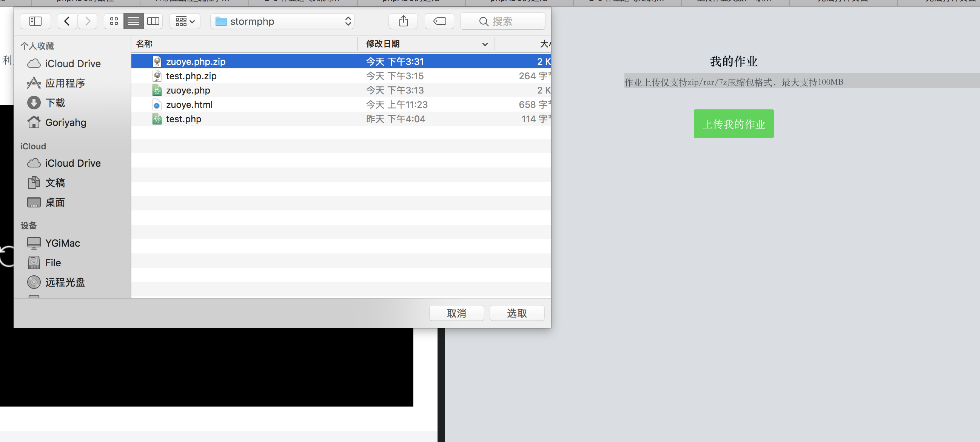Switch to icon view mode
Viewport: 980px width, 442px height.
(114, 21)
